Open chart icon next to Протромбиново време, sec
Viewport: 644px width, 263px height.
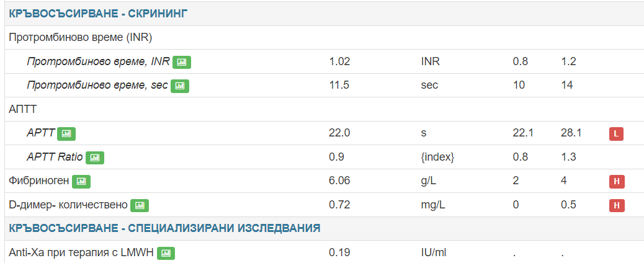(x=179, y=86)
